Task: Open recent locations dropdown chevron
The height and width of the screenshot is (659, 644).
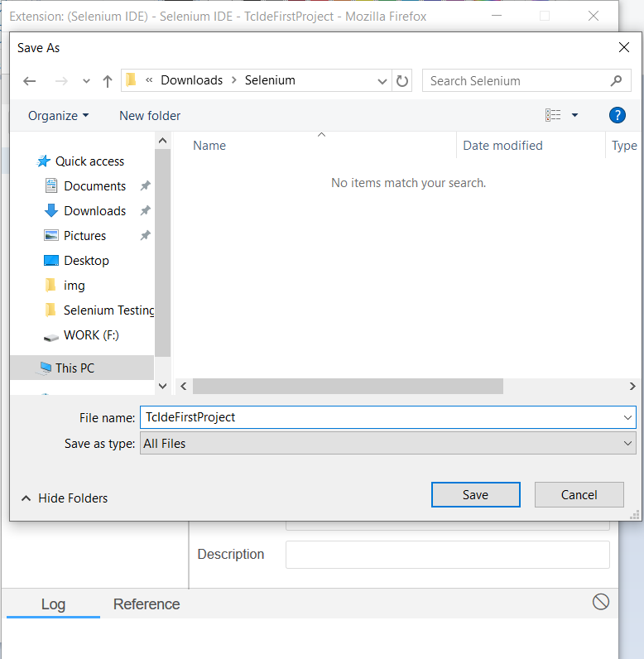Action: point(86,81)
